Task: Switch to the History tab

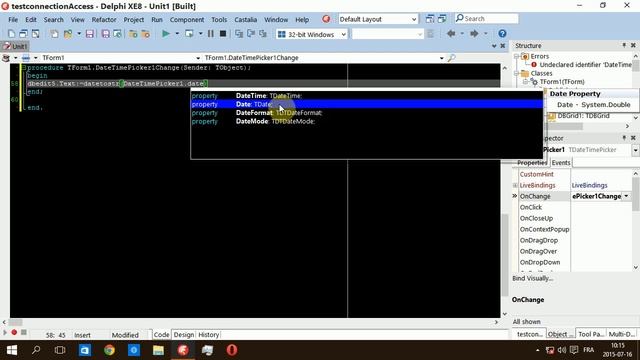Action: [x=209, y=335]
